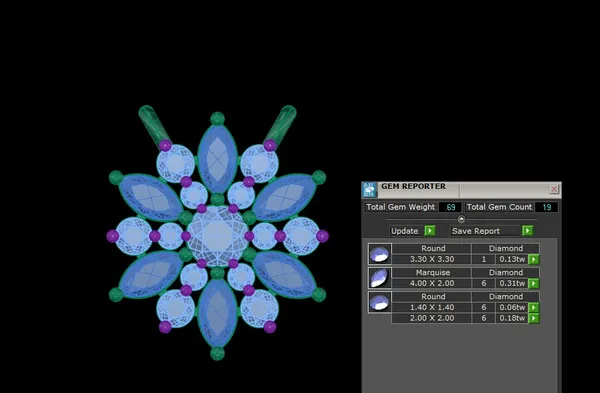Click the 3.30 X 3.30 size cell
600x393 pixels.
tap(432, 259)
